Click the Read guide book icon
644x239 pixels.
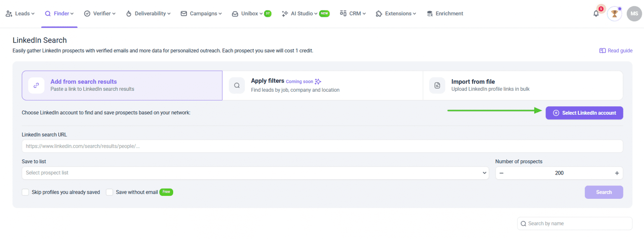602,51
